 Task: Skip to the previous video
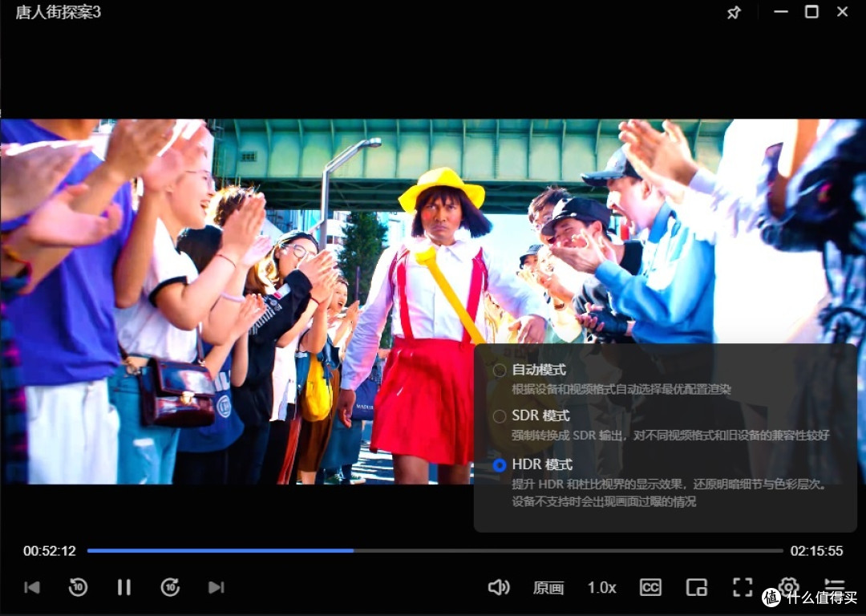pos(32,587)
